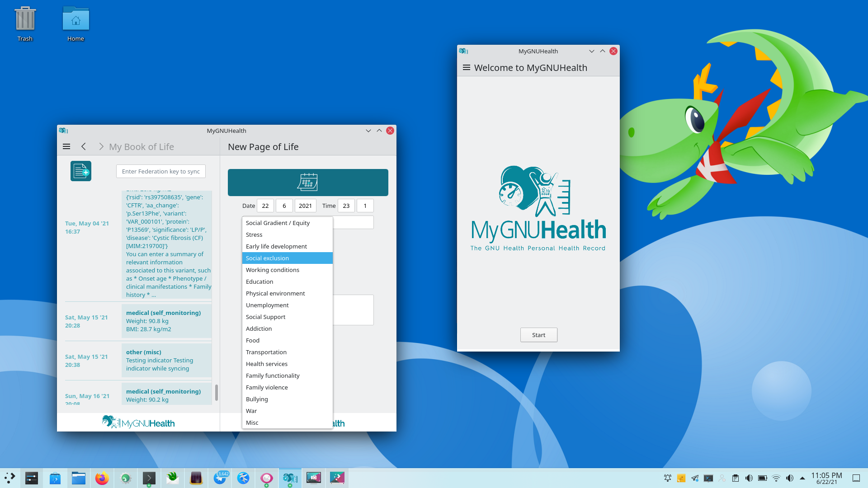Click the calendar icon banner

308,183
